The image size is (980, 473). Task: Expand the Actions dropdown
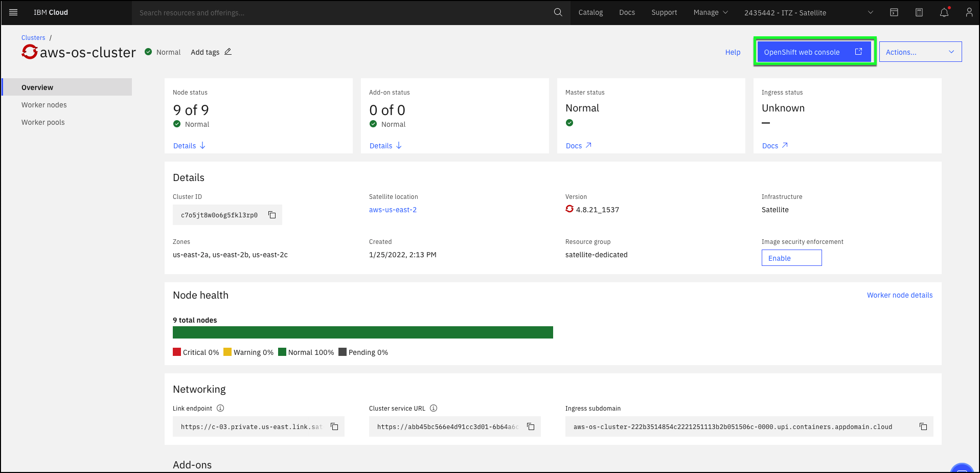click(x=920, y=52)
